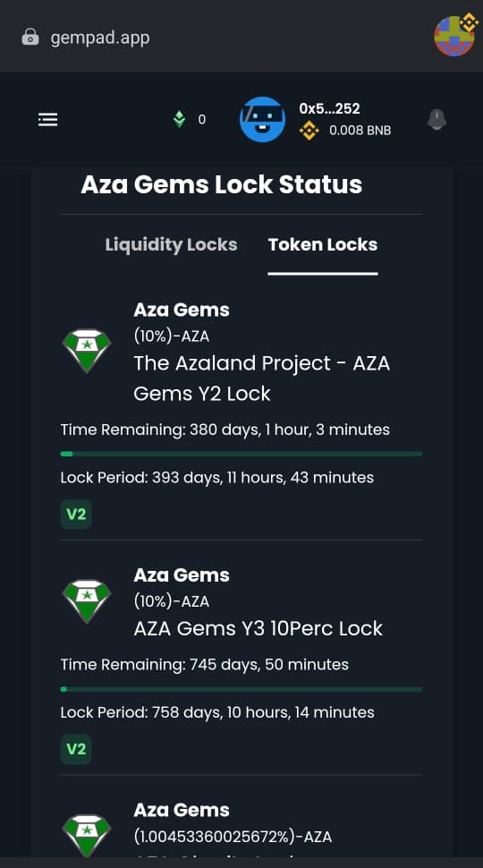
Task: Click the V2 badge under Y2 Lock
Action: point(76,515)
